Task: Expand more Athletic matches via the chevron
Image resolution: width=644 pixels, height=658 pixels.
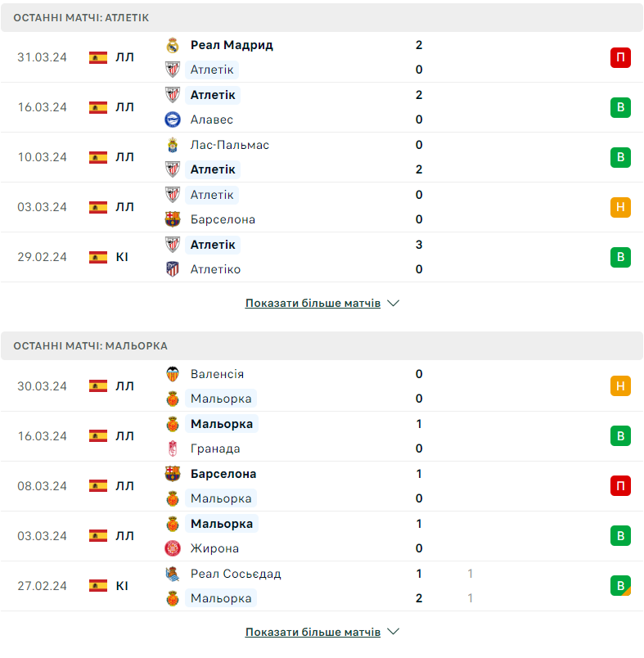Action: click(393, 303)
